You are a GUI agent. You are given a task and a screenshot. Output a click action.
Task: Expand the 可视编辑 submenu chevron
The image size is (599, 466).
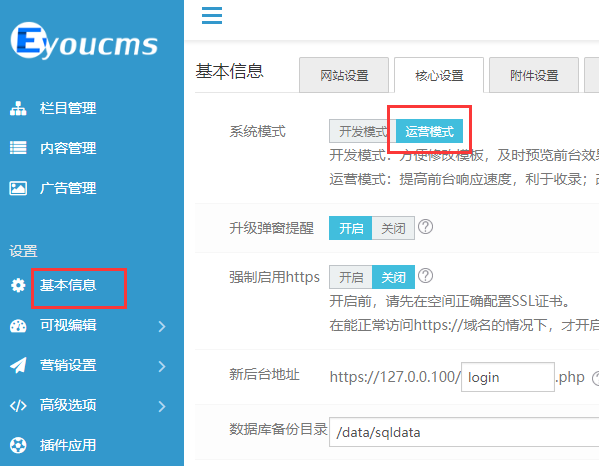tap(162, 326)
